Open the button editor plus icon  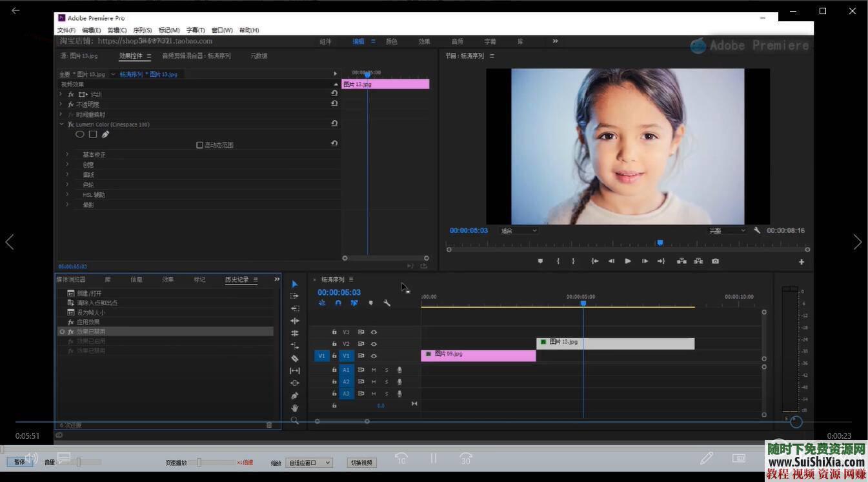[x=802, y=262]
